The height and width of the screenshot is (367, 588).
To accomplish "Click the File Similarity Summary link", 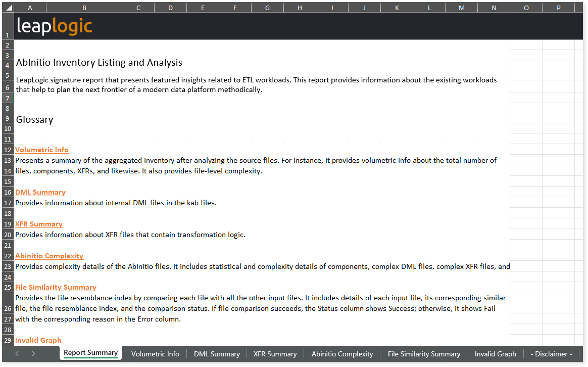I will point(56,287).
